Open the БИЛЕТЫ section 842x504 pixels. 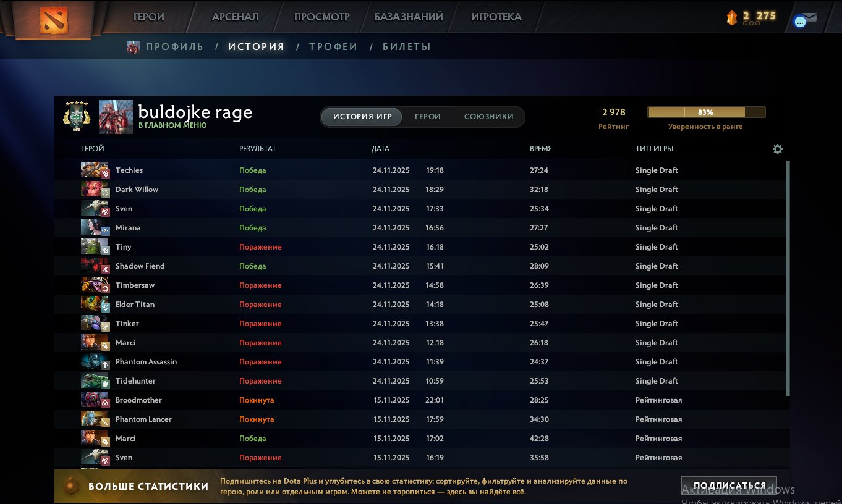(407, 46)
